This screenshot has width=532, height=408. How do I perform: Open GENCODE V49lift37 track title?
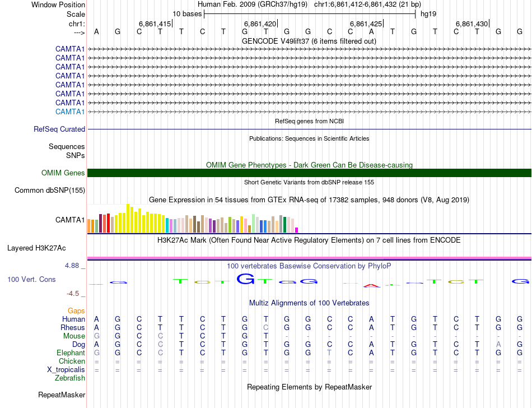[x=309, y=41]
